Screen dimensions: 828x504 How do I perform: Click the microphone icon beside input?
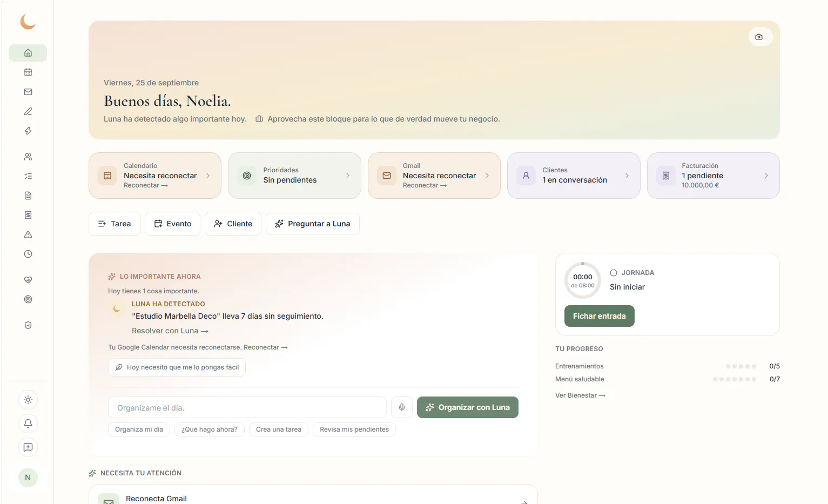coord(402,407)
